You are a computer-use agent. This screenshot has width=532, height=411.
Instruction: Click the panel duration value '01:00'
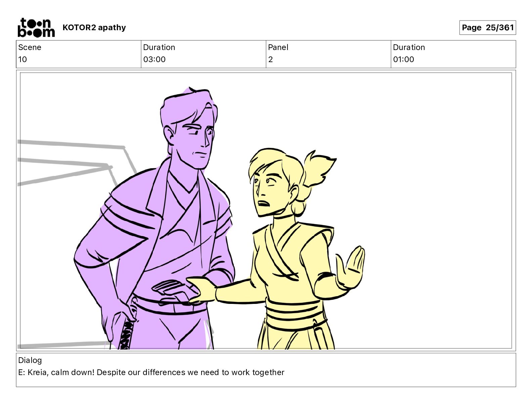point(403,59)
